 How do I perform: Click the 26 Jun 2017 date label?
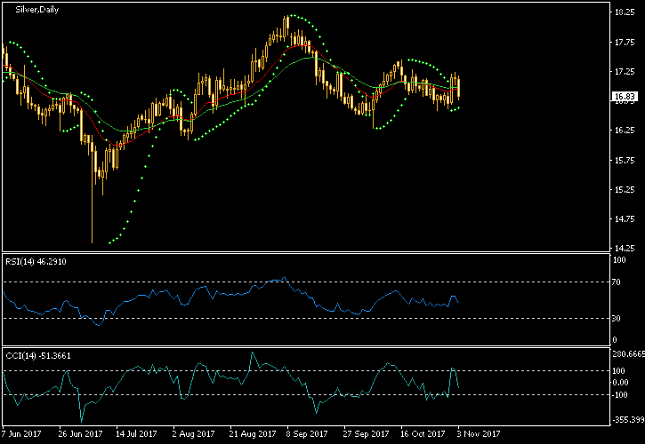(80, 434)
